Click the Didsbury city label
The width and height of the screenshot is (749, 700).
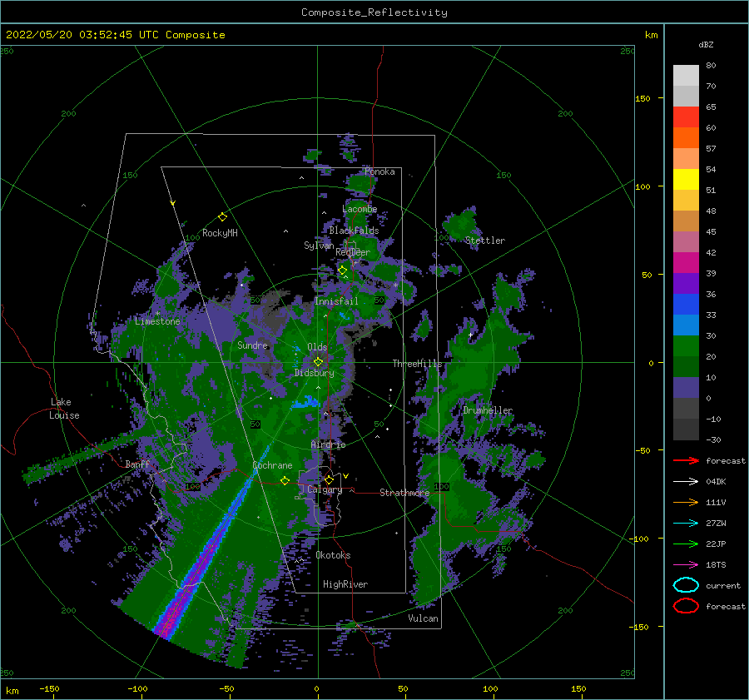click(x=315, y=373)
